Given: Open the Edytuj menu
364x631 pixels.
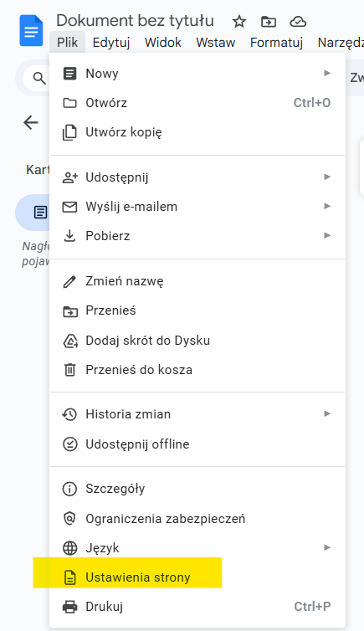Looking at the screenshot, I should [111, 42].
